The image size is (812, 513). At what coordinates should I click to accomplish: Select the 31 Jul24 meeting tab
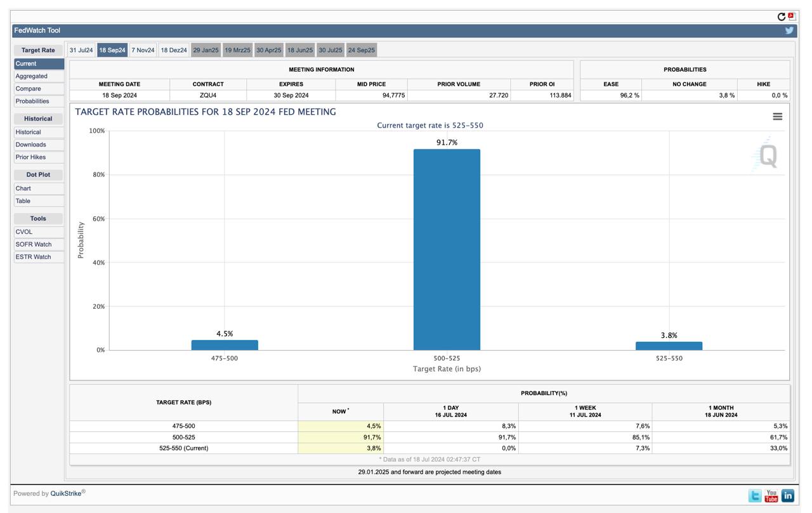click(x=81, y=50)
